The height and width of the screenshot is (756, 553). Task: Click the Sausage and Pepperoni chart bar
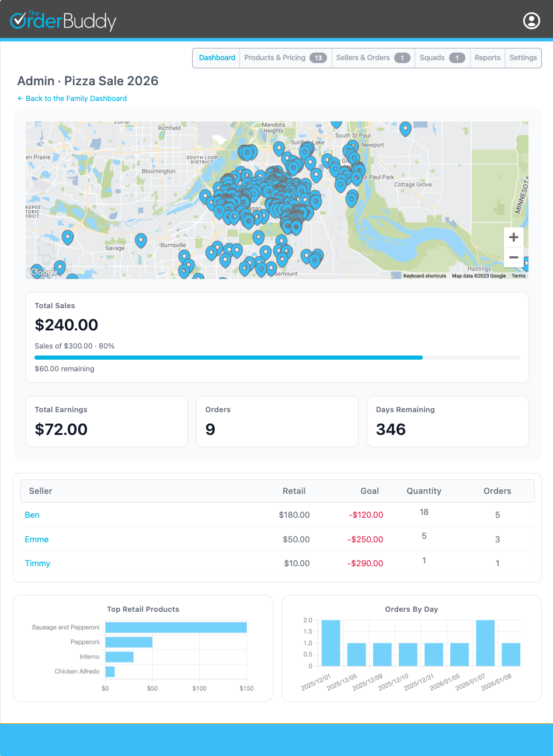(175, 627)
